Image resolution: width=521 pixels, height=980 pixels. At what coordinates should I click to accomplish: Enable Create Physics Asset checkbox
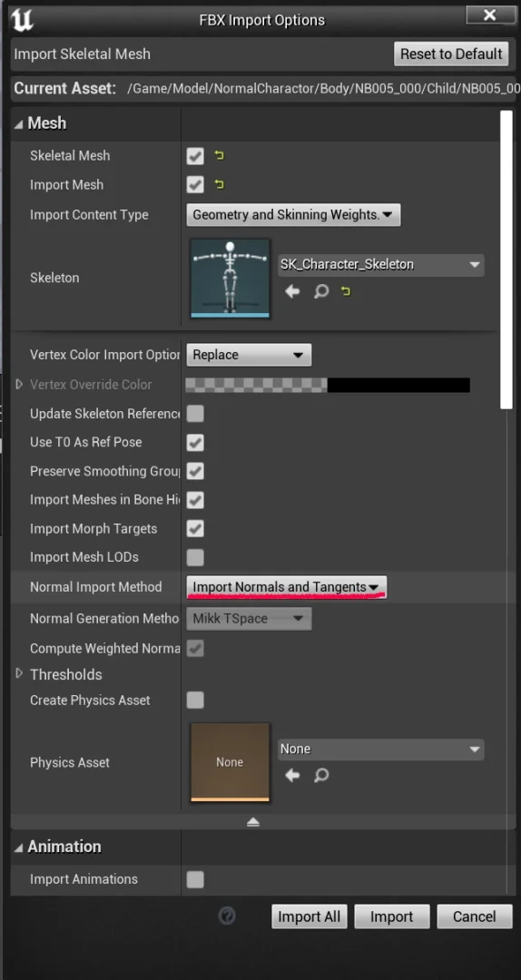click(x=195, y=700)
